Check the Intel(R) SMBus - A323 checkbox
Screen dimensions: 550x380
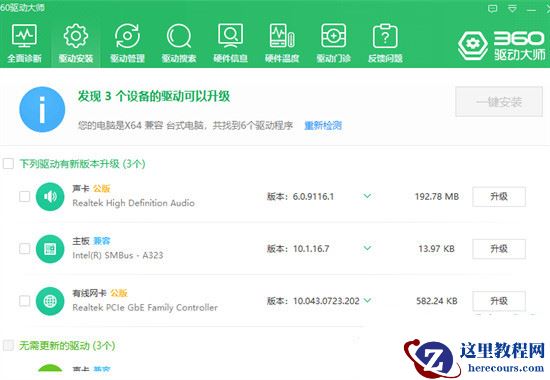(x=25, y=249)
